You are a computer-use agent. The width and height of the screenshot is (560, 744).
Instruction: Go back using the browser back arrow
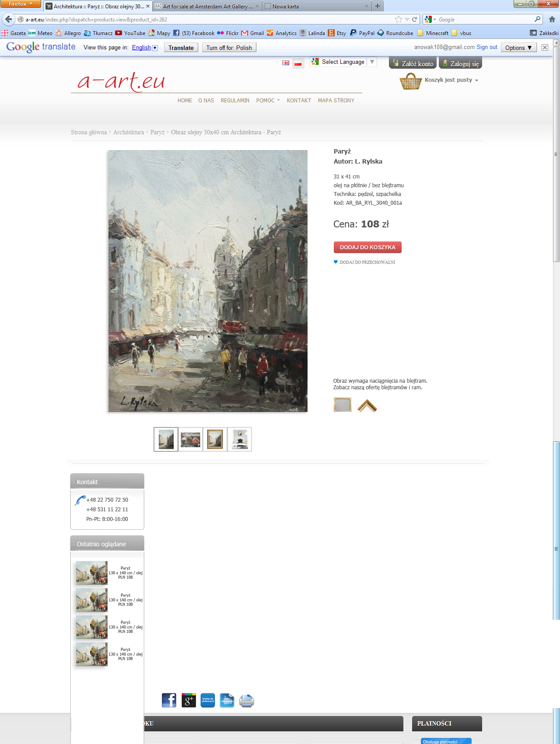pos(8,19)
